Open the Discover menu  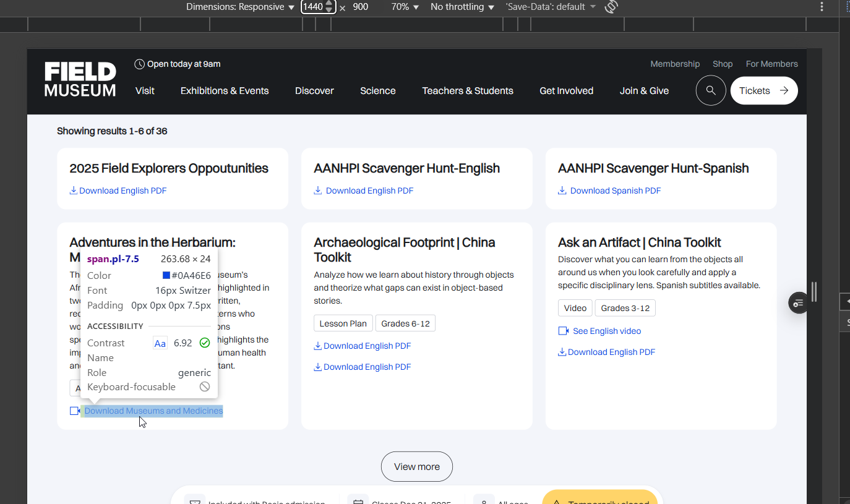314,91
